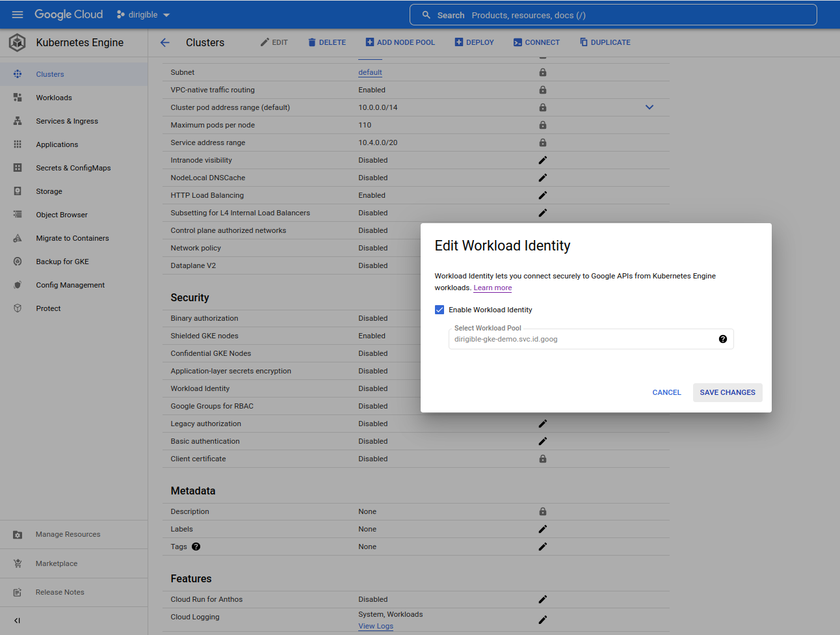
Task: Open the main hamburger navigation menu
Action: pos(18,14)
